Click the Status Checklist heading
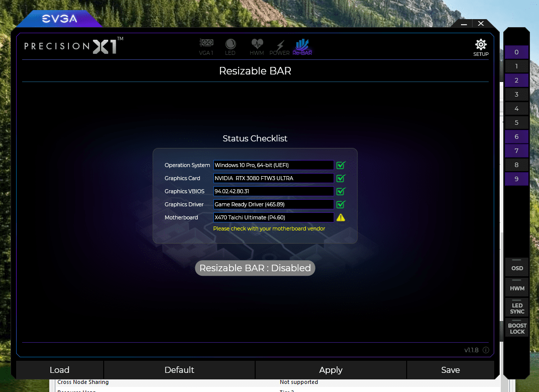The width and height of the screenshot is (539, 392). [x=255, y=138]
